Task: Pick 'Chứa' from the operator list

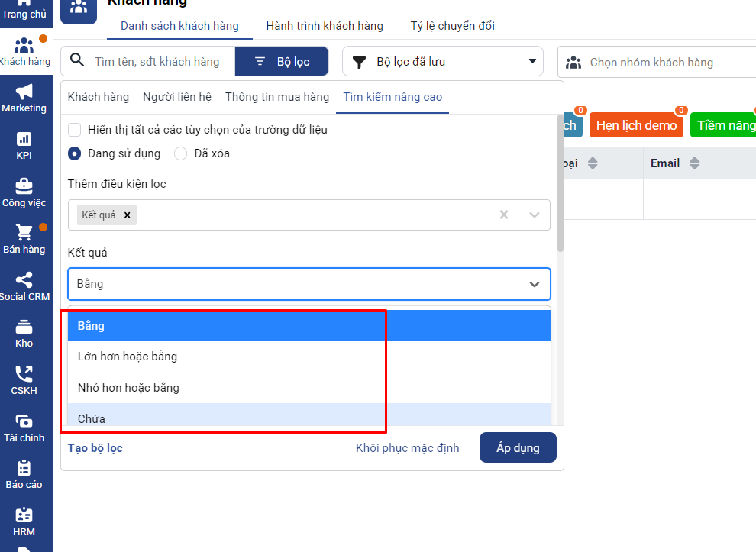Action: pyautogui.click(x=92, y=418)
